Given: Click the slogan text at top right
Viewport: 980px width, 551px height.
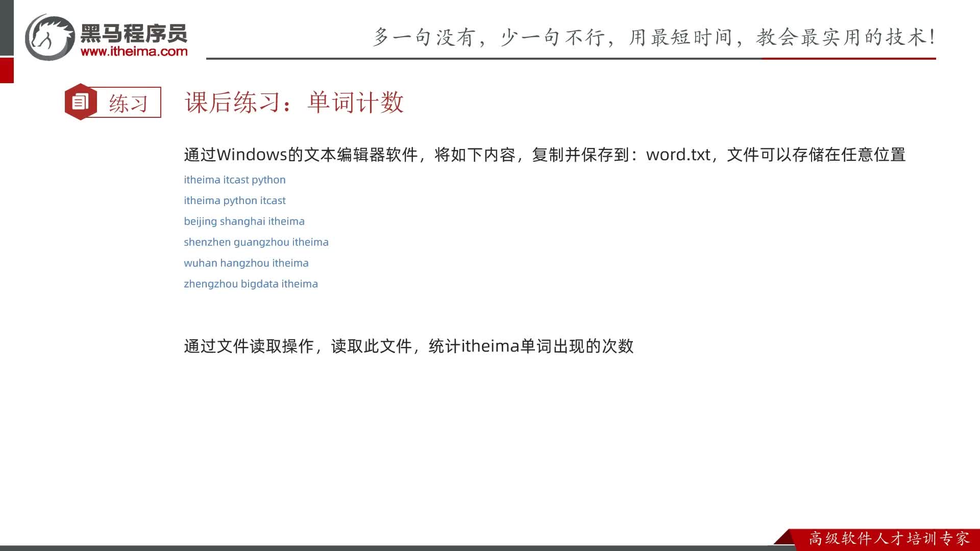Looking at the screenshot, I should coord(654,37).
